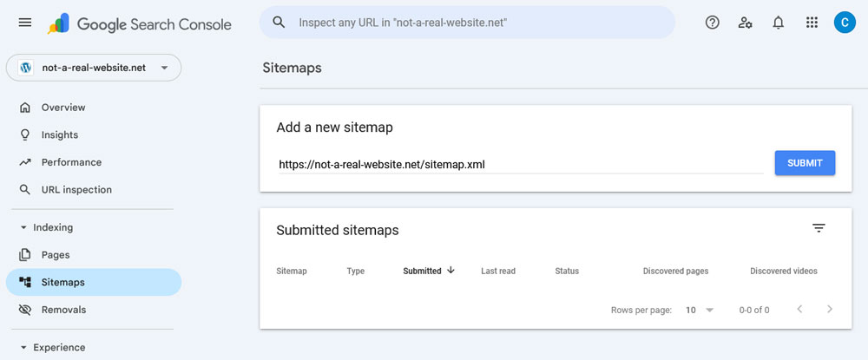
Task: Open the Help question mark icon
Action: (x=712, y=23)
